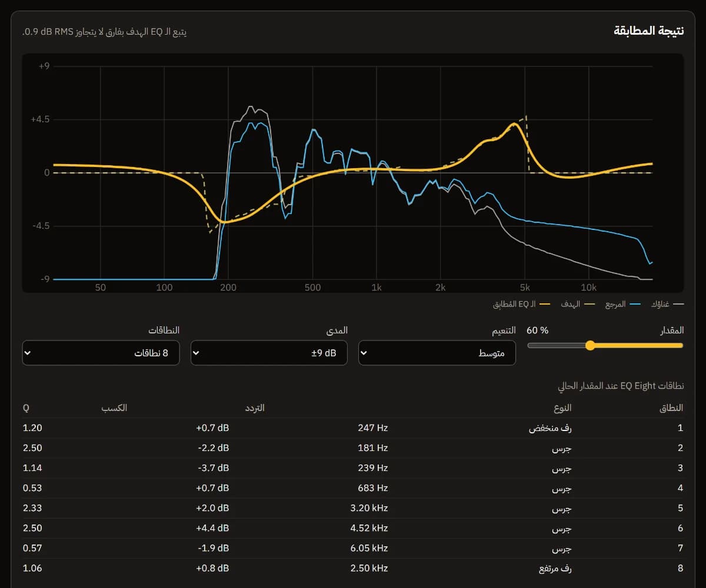Click the المقدار slider handle
Image resolution: width=706 pixels, height=588 pixels.
coord(590,346)
